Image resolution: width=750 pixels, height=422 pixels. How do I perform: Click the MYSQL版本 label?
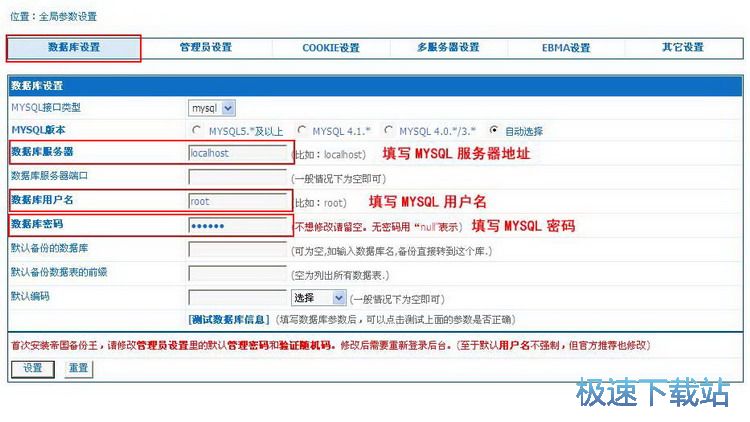click(38, 130)
